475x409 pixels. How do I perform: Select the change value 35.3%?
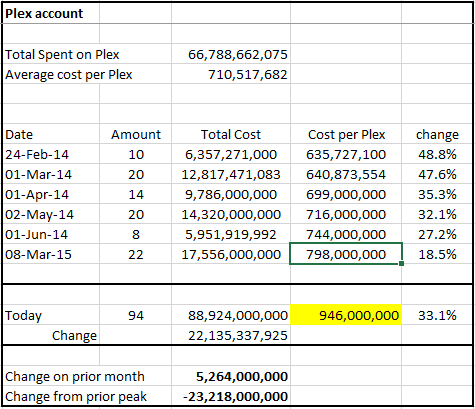[x=437, y=194]
